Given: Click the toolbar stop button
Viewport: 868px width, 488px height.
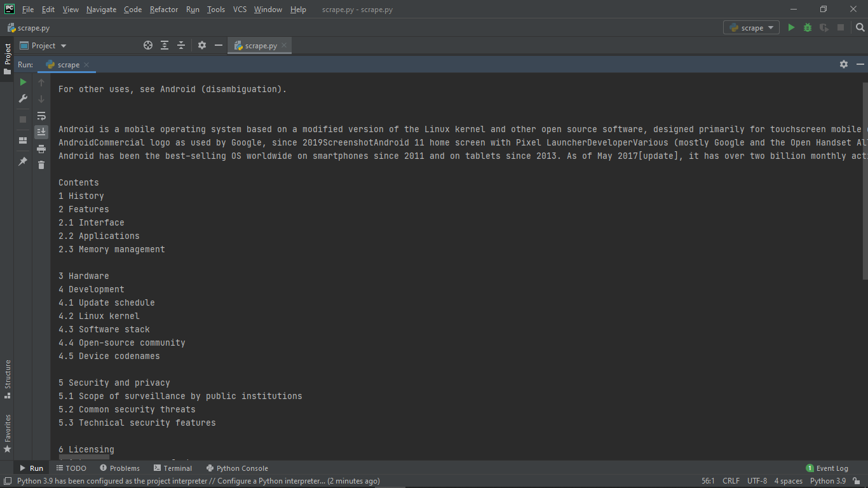Looking at the screenshot, I should coord(841,27).
